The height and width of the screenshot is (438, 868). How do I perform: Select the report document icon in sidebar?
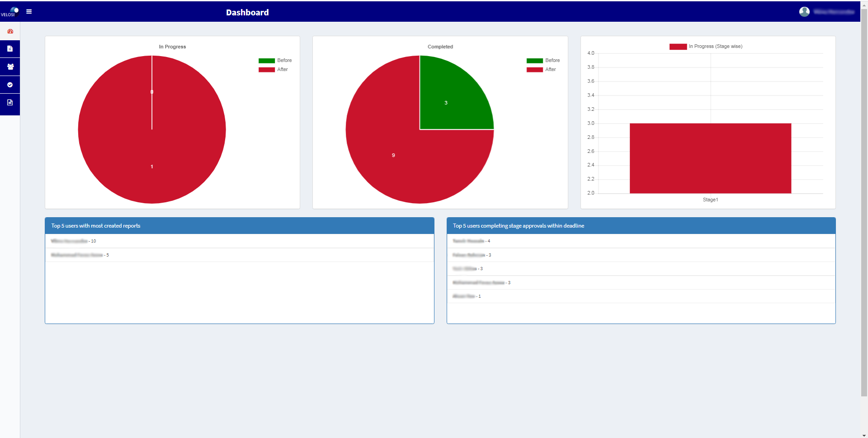pyautogui.click(x=10, y=49)
